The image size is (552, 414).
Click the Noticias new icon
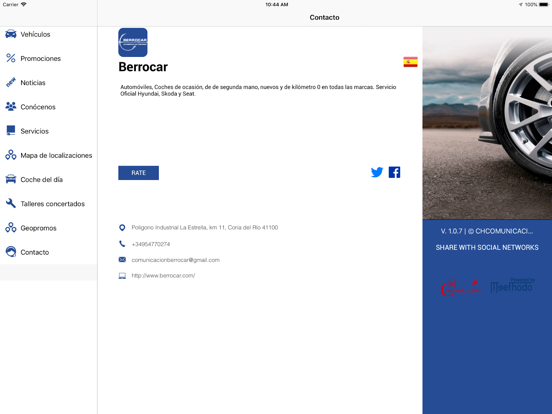click(11, 82)
